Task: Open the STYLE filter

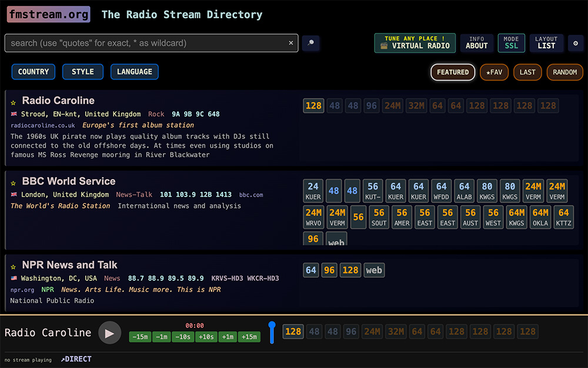Action: (x=83, y=72)
